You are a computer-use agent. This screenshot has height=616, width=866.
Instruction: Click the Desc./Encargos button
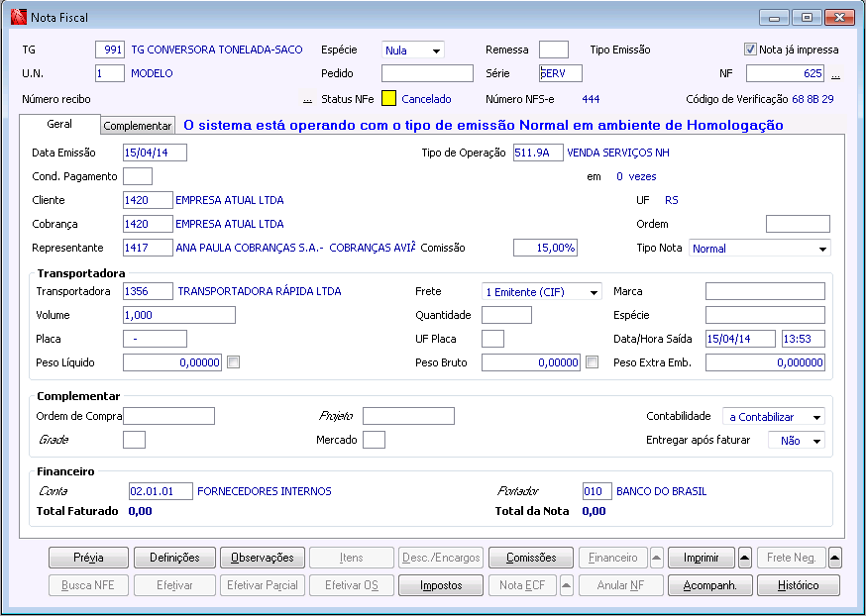click(441, 558)
